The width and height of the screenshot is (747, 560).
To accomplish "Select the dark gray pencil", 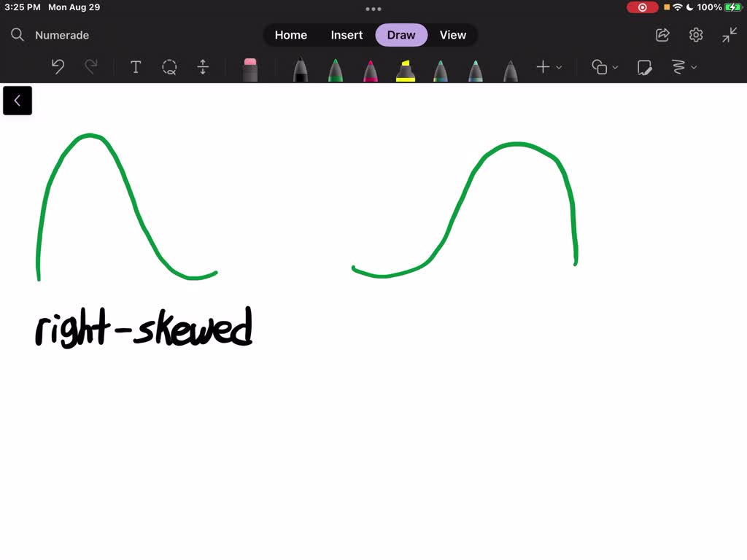I will coord(510,71).
